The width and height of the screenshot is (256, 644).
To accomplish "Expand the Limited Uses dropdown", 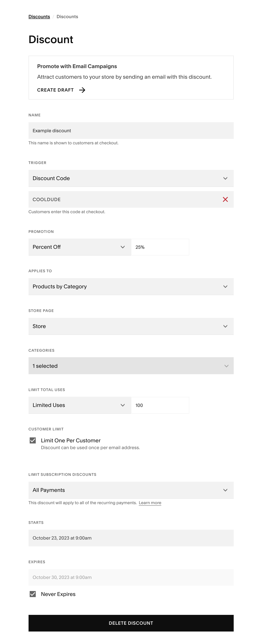I will click(x=79, y=405).
